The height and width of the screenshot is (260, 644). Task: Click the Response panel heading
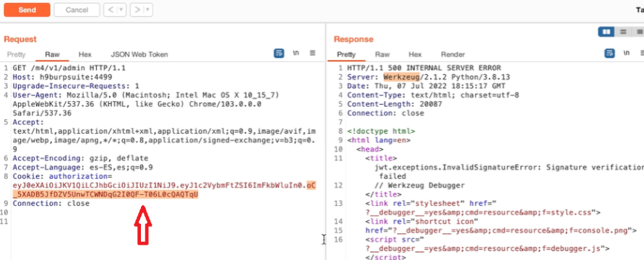pos(353,40)
